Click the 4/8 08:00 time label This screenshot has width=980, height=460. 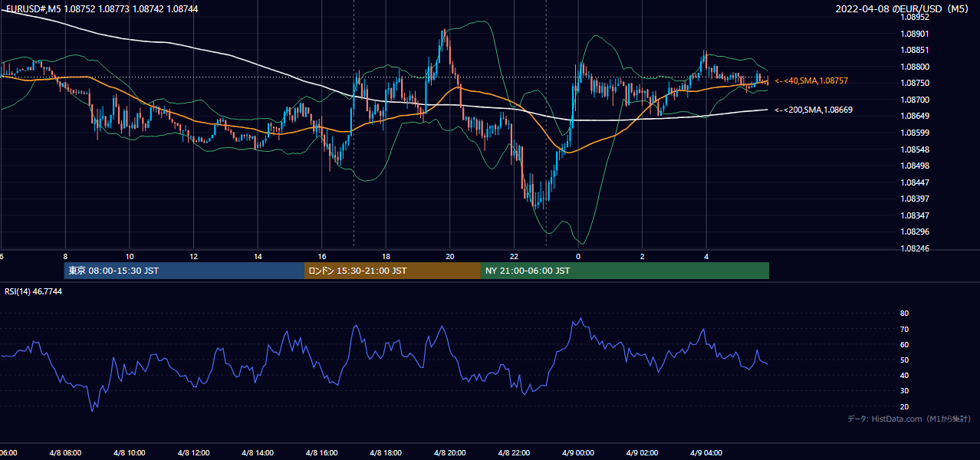64,452
